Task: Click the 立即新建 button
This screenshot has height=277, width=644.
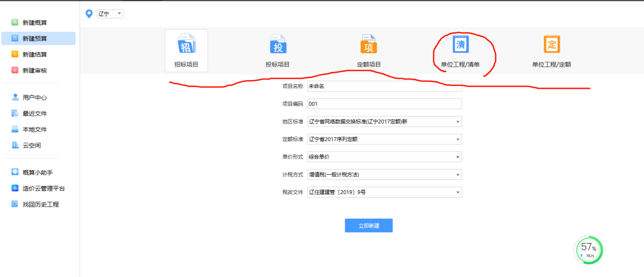Action: [x=369, y=225]
